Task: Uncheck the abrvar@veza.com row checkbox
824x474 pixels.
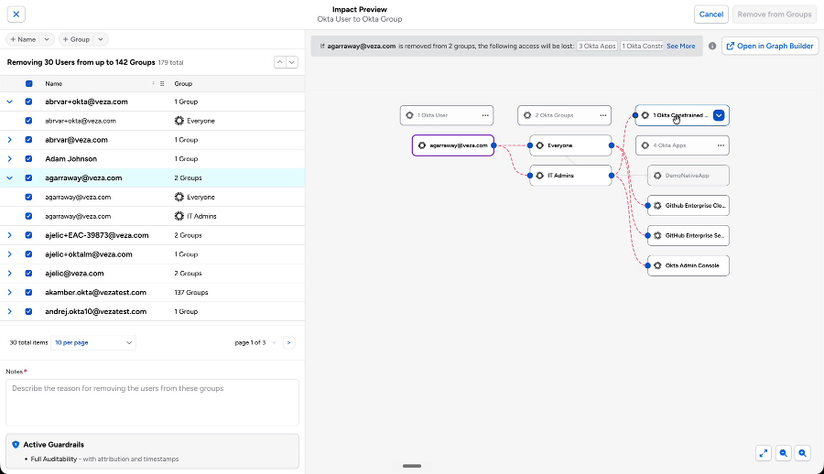Action: pyautogui.click(x=29, y=140)
